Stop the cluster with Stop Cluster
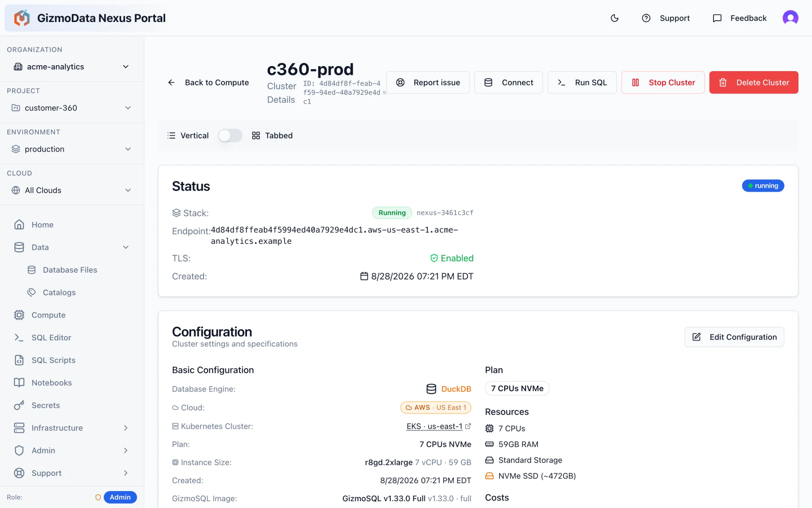812x508 pixels. [x=663, y=83]
